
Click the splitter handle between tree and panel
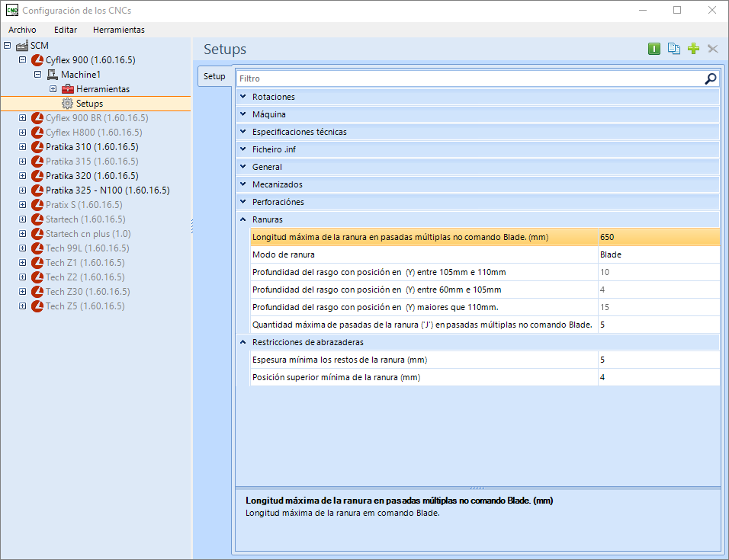click(x=192, y=226)
